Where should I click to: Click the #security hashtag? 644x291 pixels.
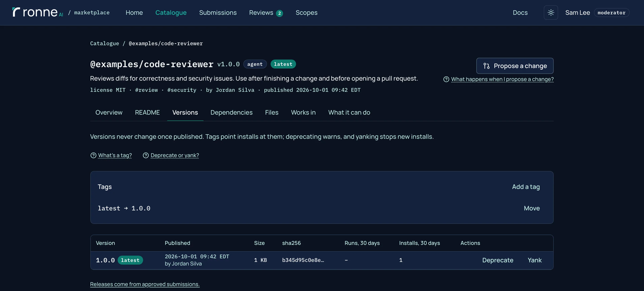coord(182,90)
